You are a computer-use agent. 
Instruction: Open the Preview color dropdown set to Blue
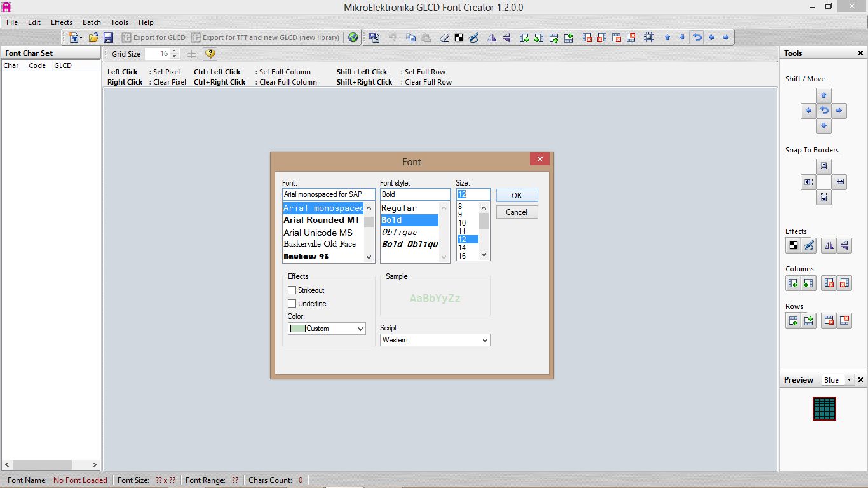tap(837, 380)
